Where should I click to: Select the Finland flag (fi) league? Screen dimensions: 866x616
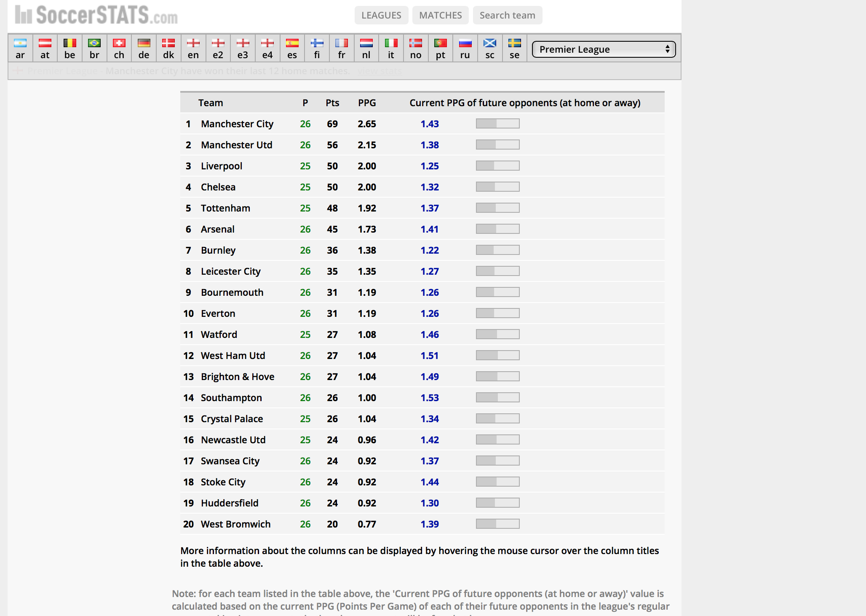(x=317, y=48)
